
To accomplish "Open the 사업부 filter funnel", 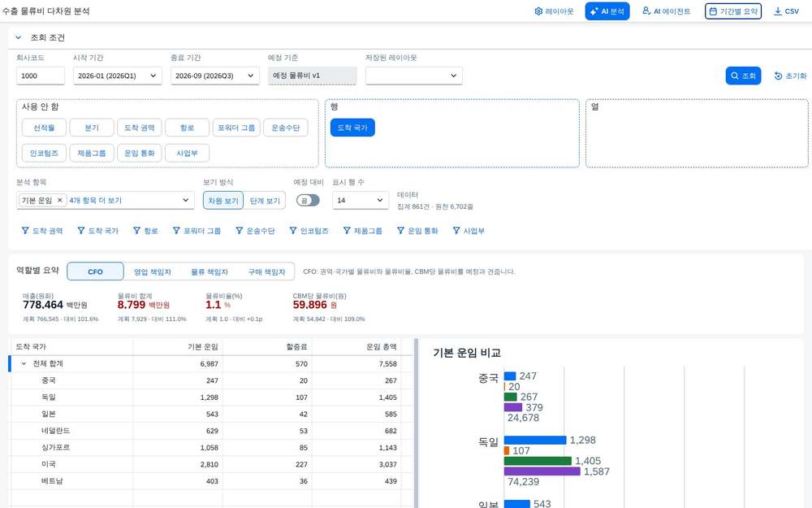I will pyautogui.click(x=469, y=231).
